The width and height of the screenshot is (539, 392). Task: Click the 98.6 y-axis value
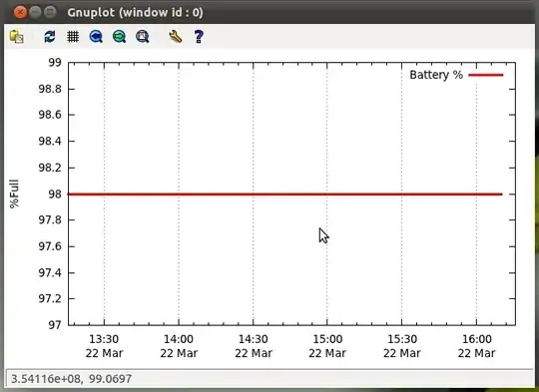coord(50,115)
